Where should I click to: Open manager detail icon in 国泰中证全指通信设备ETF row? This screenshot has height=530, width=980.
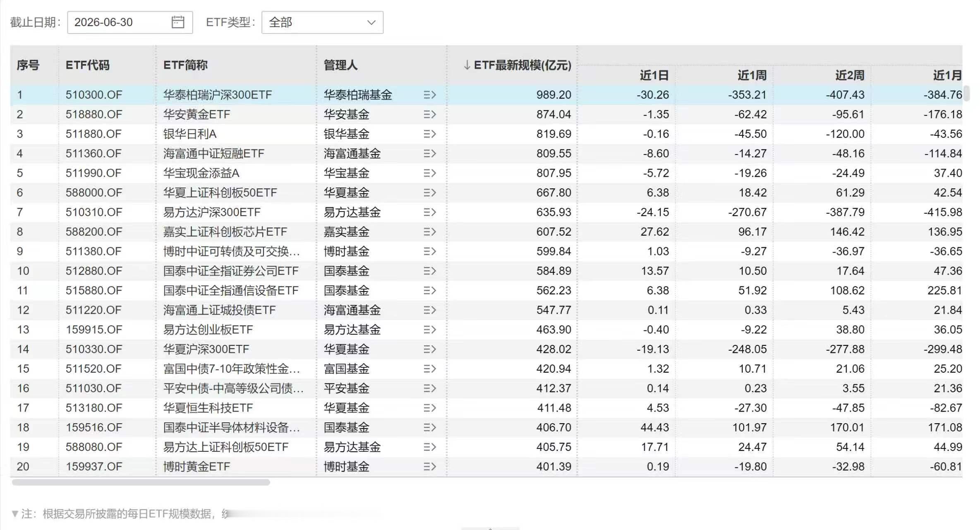pos(430,290)
